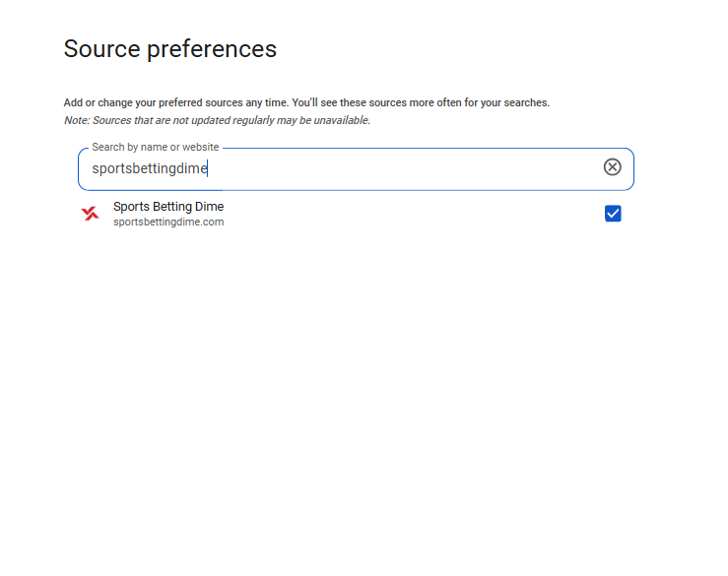728x576 pixels.
Task: Click the word 'preferences' in the heading
Action: (212, 49)
